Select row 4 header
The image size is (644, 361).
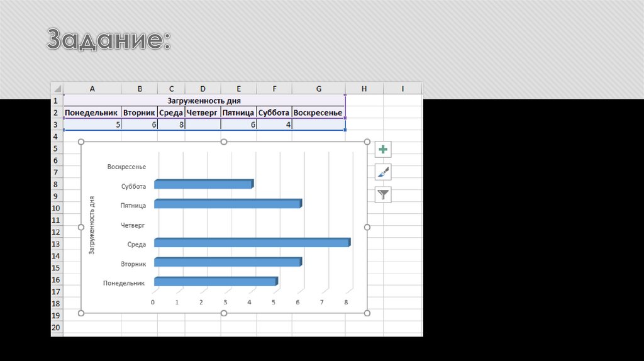click(x=57, y=136)
